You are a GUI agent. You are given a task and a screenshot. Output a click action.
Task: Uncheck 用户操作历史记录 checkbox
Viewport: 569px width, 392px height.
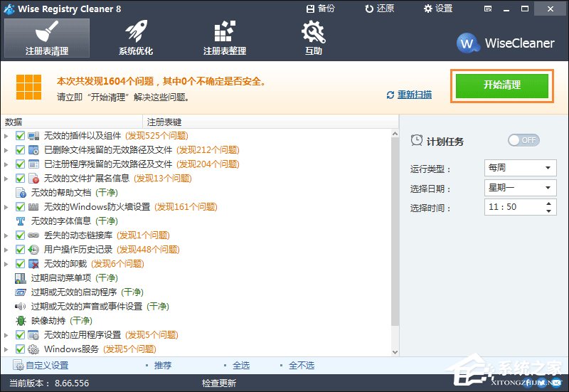(x=21, y=249)
